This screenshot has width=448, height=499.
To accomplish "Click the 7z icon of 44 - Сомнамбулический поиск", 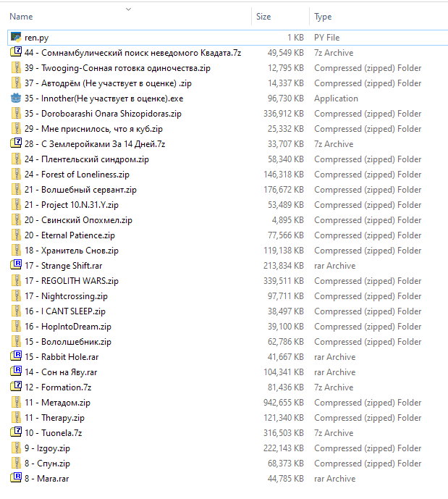I will tap(16, 53).
